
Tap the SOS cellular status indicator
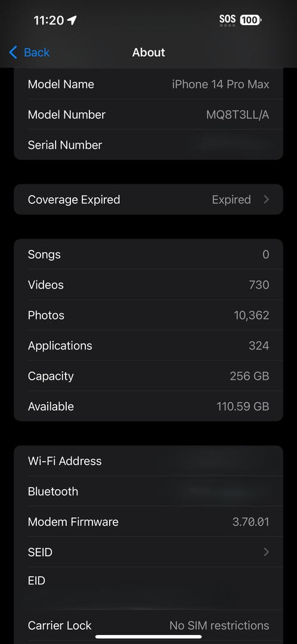click(228, 20)
